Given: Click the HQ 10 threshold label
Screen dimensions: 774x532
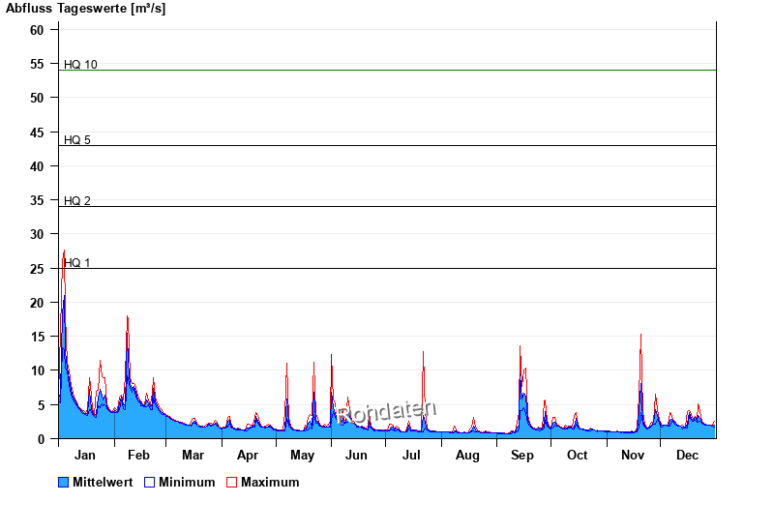Looking at the screenshot, I should 80,65.
